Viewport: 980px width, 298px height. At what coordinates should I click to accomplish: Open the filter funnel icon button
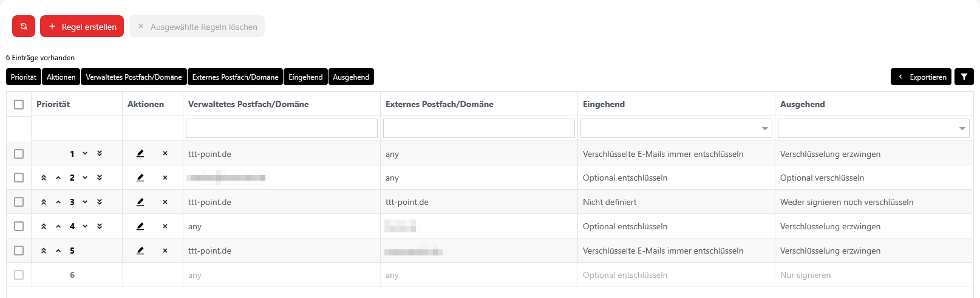[964, 77]
